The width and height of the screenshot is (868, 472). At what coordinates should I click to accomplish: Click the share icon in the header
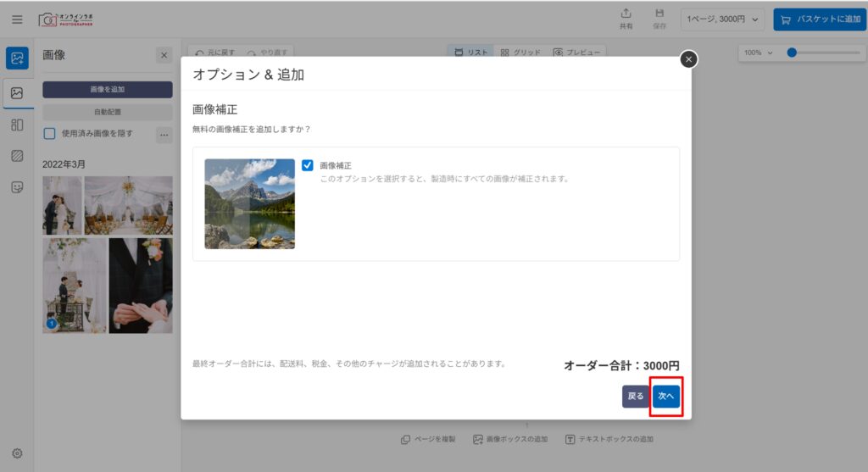(626, 19)
